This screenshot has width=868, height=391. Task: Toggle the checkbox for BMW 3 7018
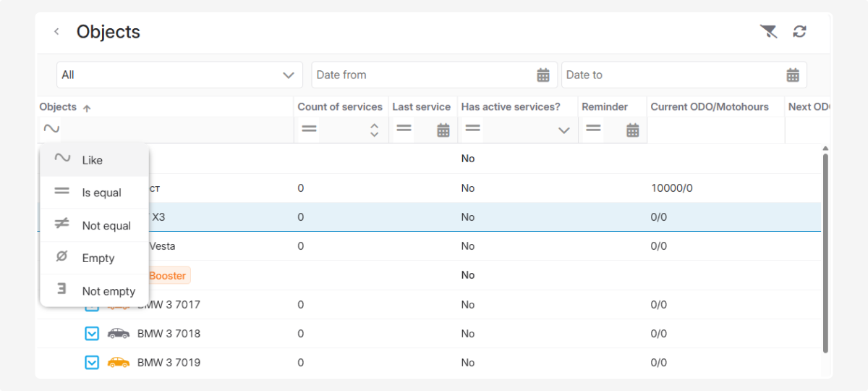click(x=92, y=333)
